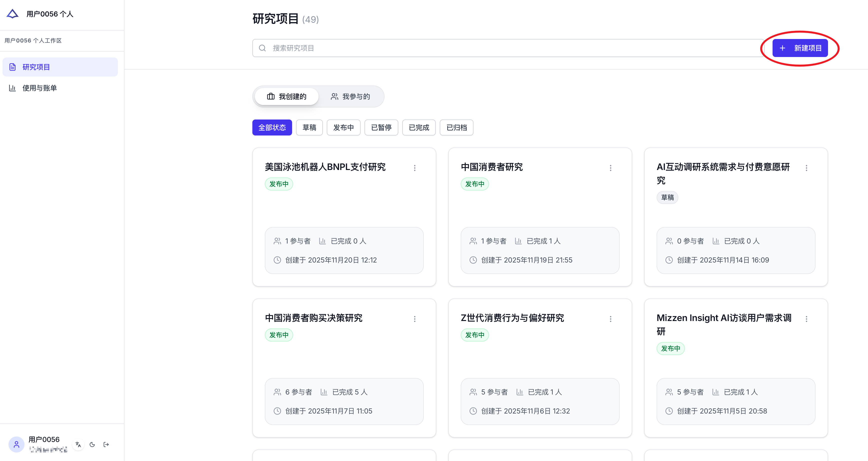Click chart icon beside 已完成 5 人

(324, 392)
